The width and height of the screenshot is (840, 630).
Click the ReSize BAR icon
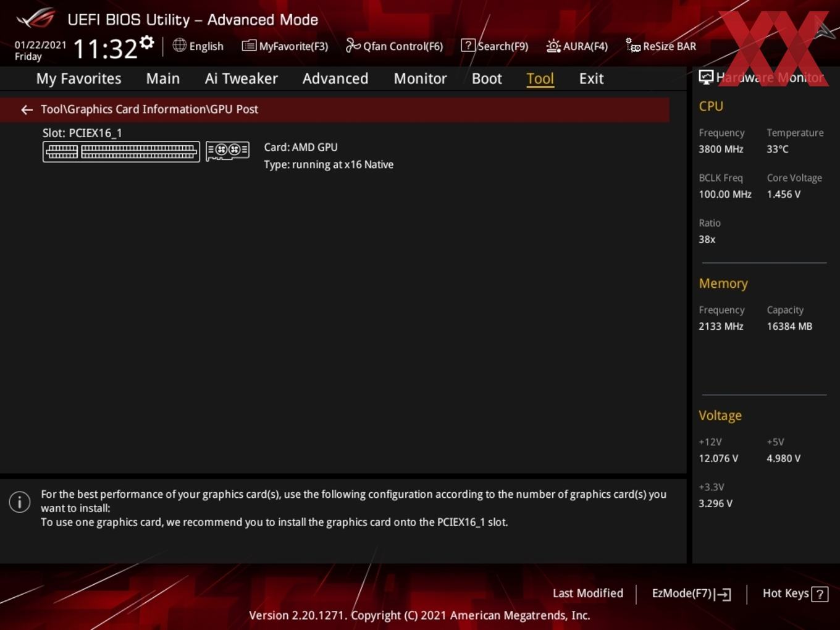(x=633, y=45)
